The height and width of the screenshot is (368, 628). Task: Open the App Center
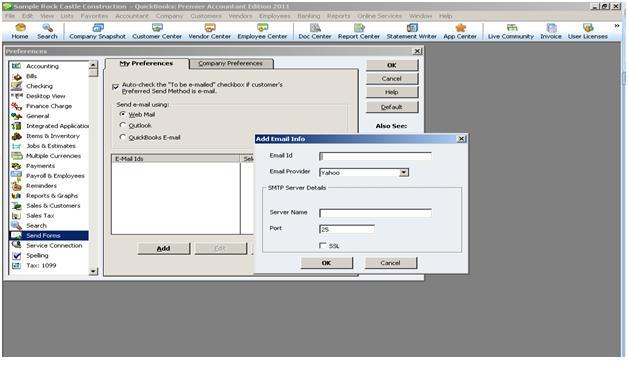[460, 31]
